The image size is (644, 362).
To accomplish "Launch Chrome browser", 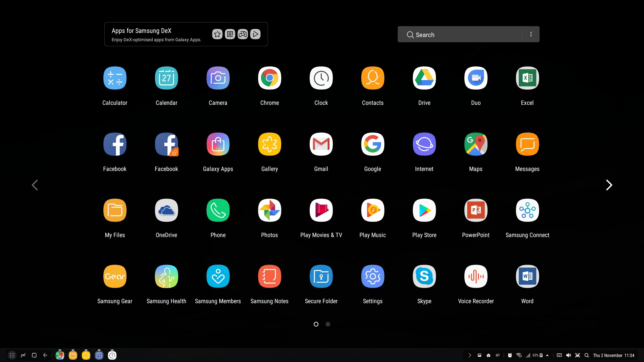I will pyautogui.click(x=270, y=78).
